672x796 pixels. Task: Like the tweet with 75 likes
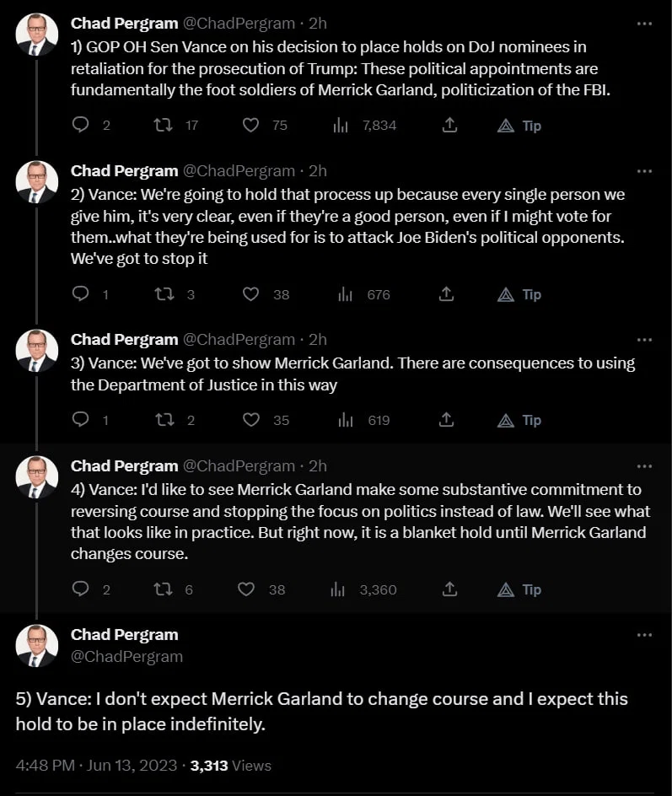250,125
